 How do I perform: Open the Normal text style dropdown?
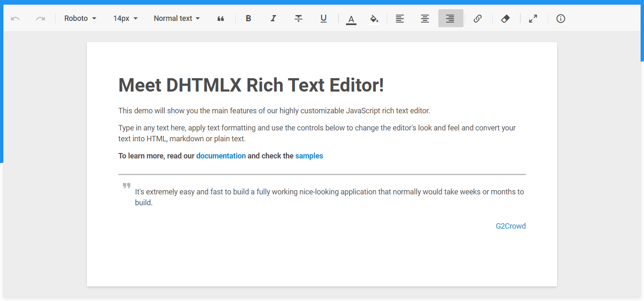point(177,18)
